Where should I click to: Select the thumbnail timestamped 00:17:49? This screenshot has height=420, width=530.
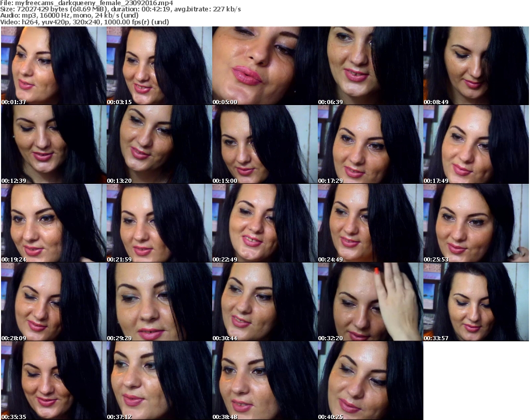[x=476, y=144]
